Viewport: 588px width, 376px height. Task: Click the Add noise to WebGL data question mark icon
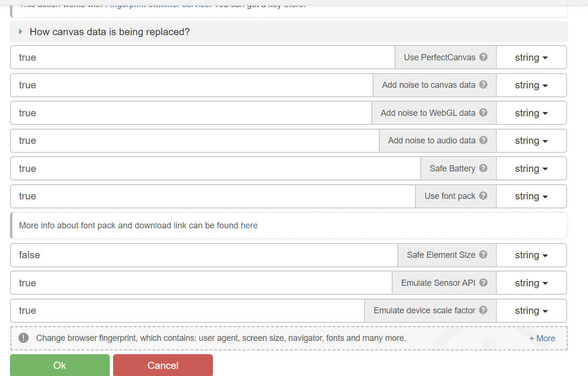pyautogui.click(x=483, y=113)
